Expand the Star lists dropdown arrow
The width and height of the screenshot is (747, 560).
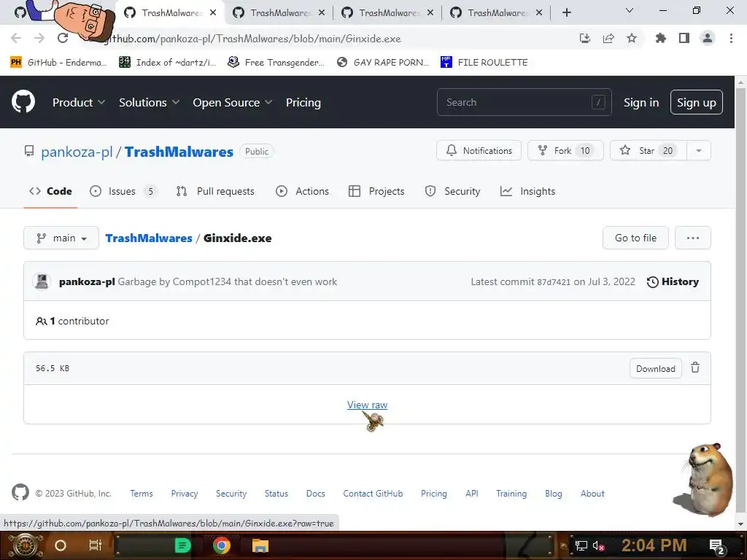click(x=698, y=150)
